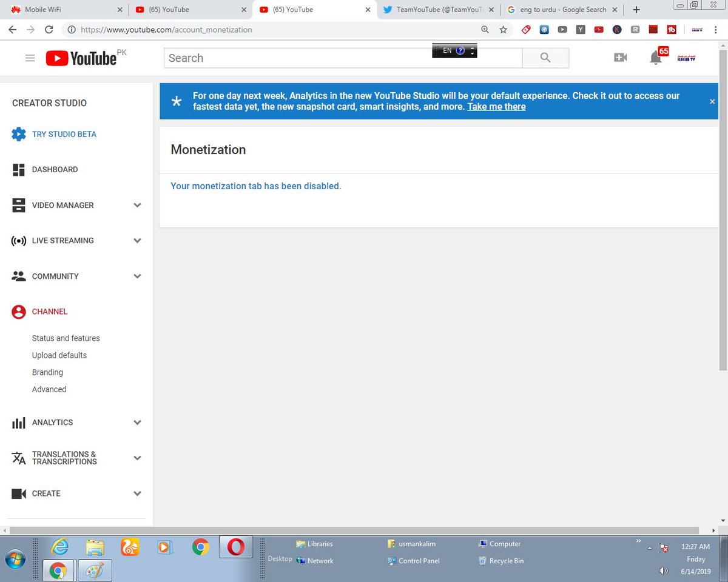
Task: Open the Branding page
Action: 47,372
